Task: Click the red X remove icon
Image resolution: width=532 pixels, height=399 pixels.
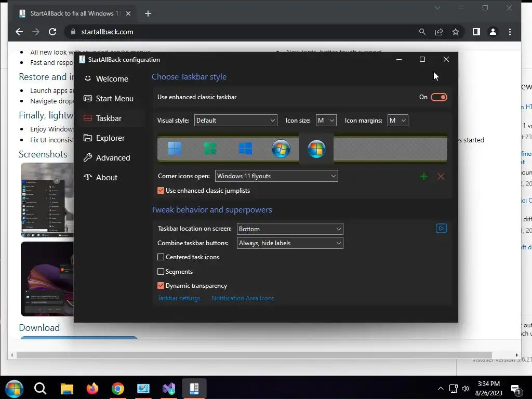Action: click(x=441, y=176)
